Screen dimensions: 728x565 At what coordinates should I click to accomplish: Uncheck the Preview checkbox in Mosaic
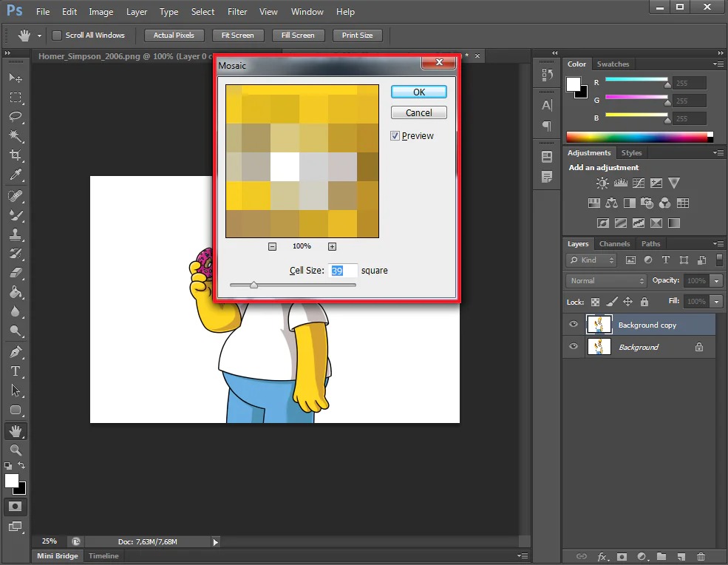(x=395, y=135)
